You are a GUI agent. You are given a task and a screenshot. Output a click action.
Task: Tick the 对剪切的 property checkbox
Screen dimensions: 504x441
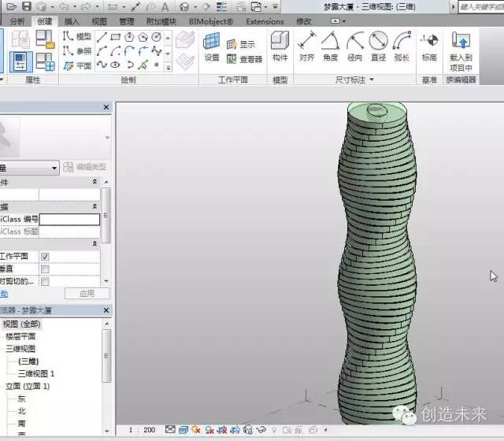point(45,281)
